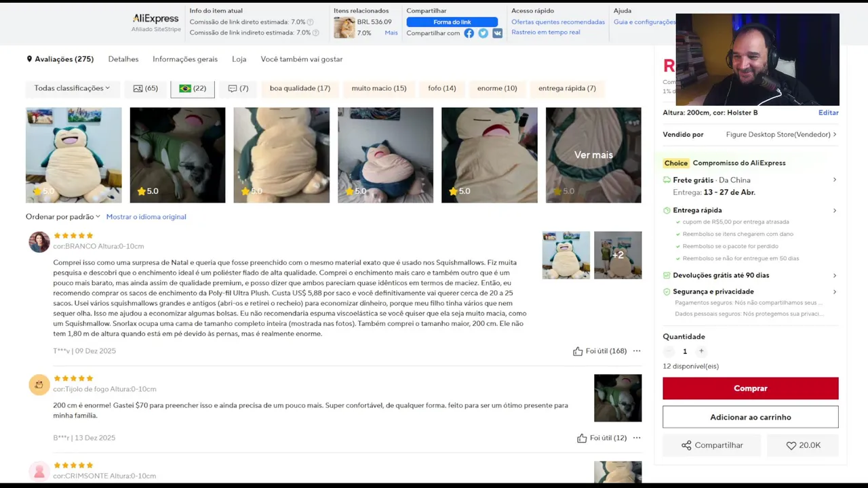Share the link via VK icon

tap(497, 33)
